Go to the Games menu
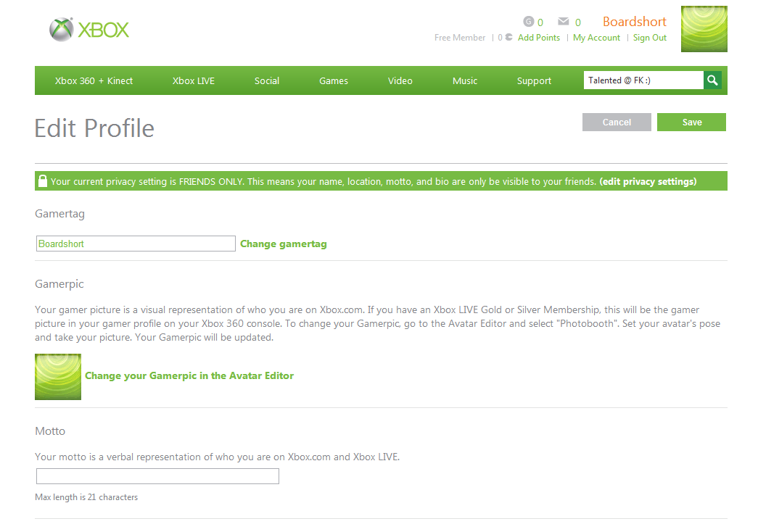The height and width of the screenshot is (532, 758). click(334, 80)
